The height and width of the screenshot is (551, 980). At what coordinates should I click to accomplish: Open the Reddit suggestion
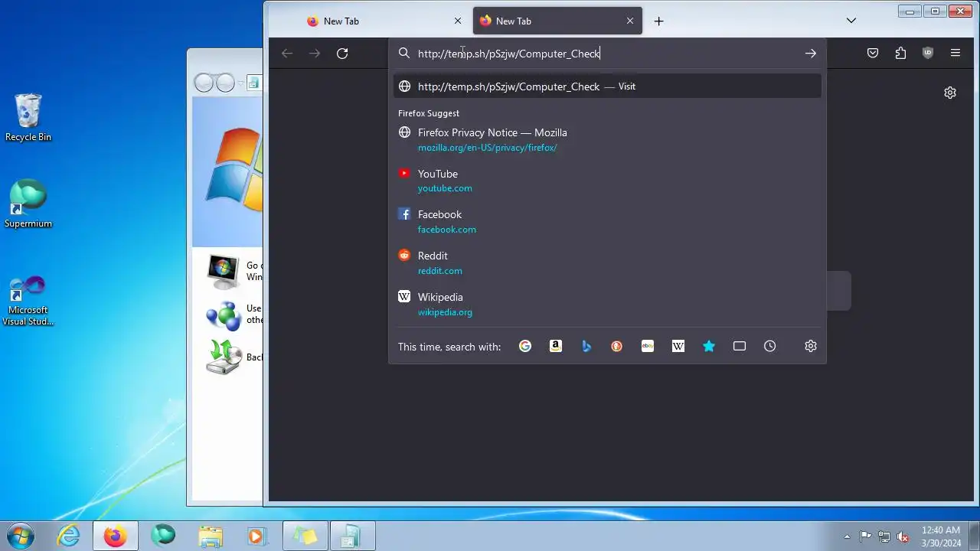pyautogui.click(x=607, y=263)
